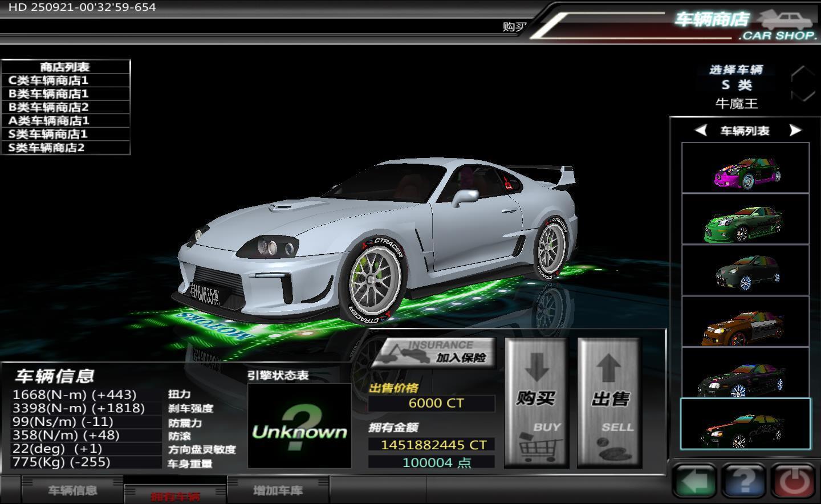This screenshot has height=504, width=821.
Task: Go to previous page of vehicle list
Action: [x=701, y=131]
